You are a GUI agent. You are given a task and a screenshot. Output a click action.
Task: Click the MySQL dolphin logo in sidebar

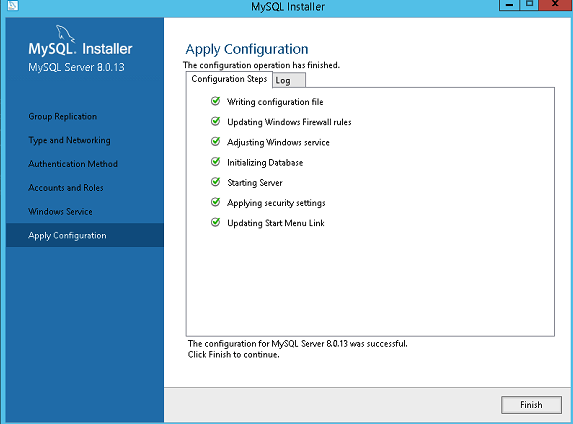65,34
